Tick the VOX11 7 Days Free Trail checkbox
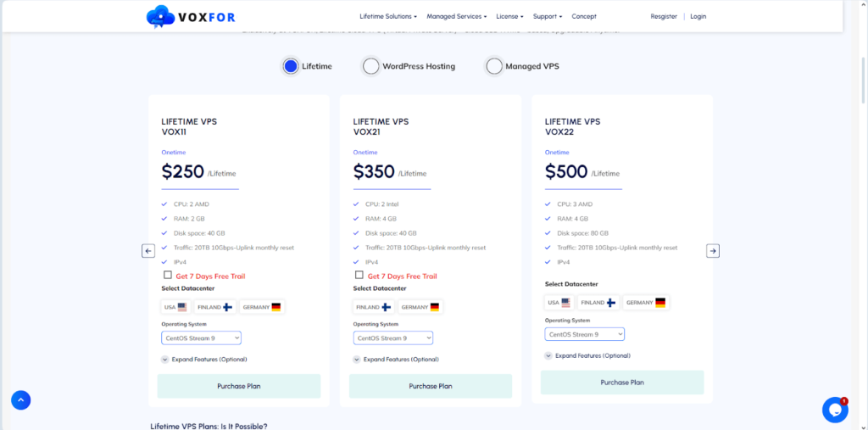The width and height of the screenshot is (868, 430). click(x=168, y=275)
